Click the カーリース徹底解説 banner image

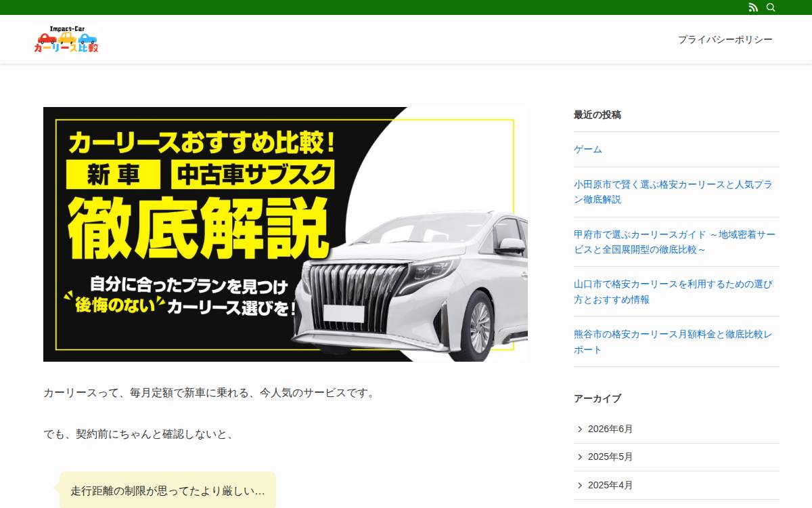(x=286, y=234)
